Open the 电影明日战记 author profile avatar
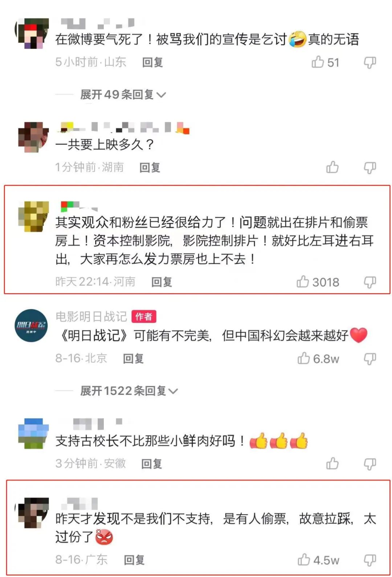The image size is (392, 577). point(31,326)
